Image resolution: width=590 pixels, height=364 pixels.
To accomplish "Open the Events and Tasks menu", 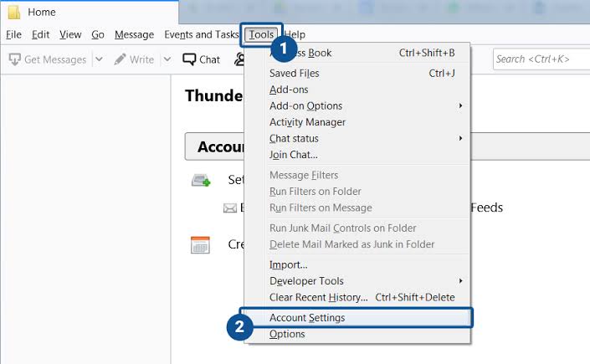I will tap(202, 34).
